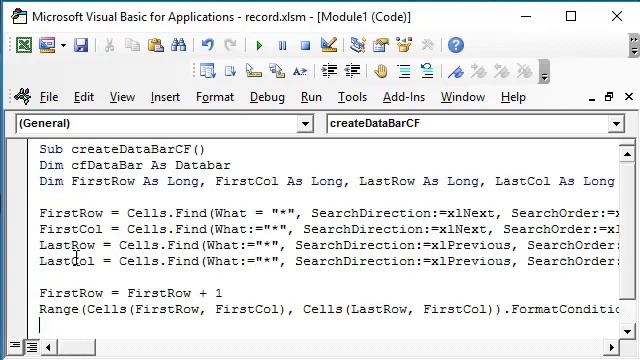Open Help with the question mark icon
The image size is (640, 360).
click(x=456, y=45)
